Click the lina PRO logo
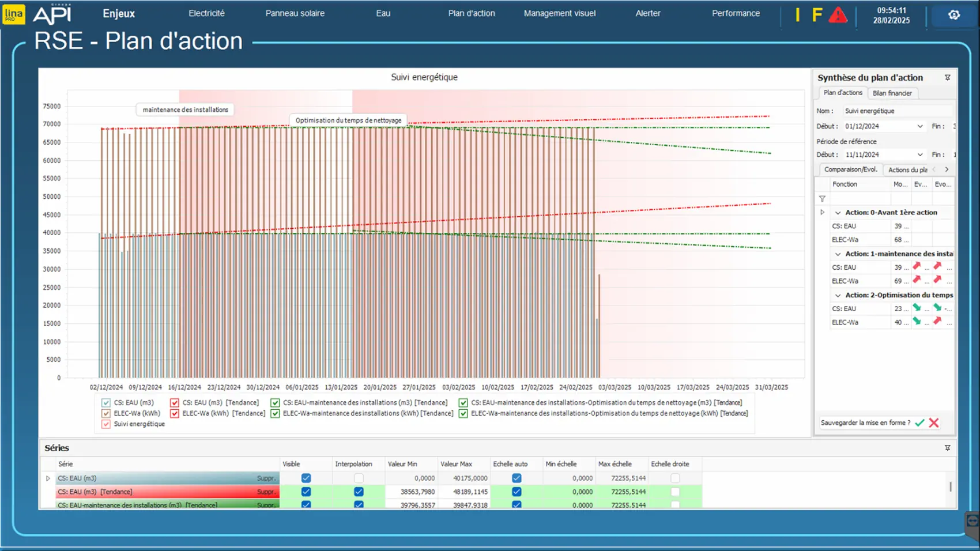 tap(14, 14)
